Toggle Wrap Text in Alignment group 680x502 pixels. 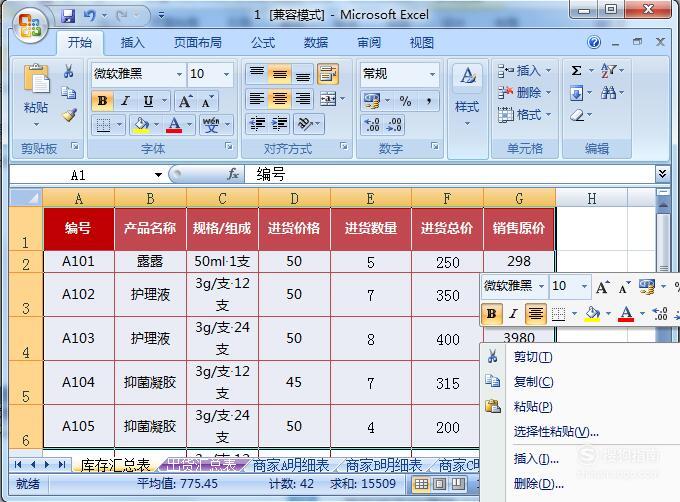coord(328,74)
